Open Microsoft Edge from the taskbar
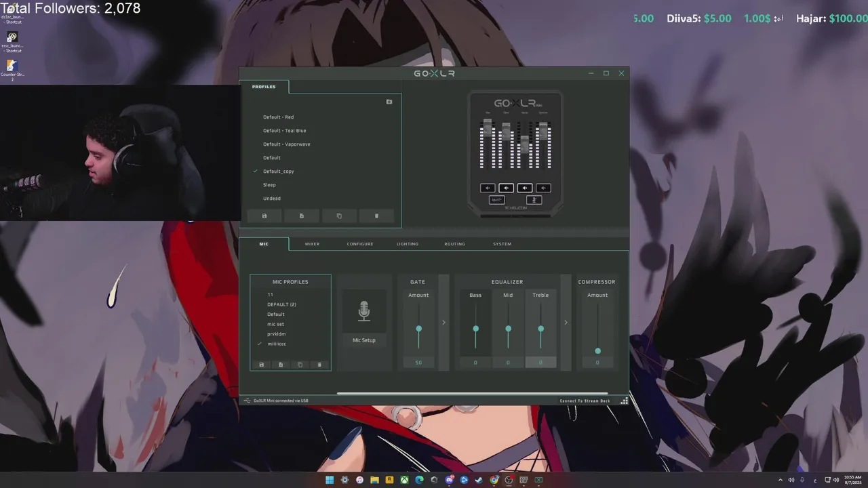 (419, 480)
